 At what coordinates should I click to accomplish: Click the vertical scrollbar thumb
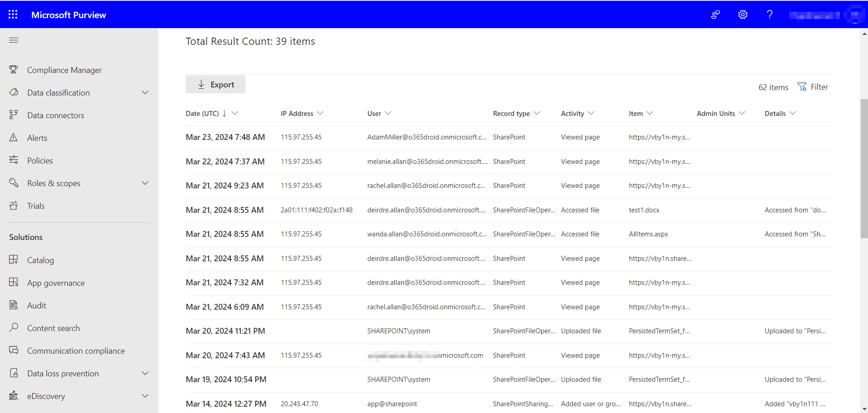pos(864,168)
